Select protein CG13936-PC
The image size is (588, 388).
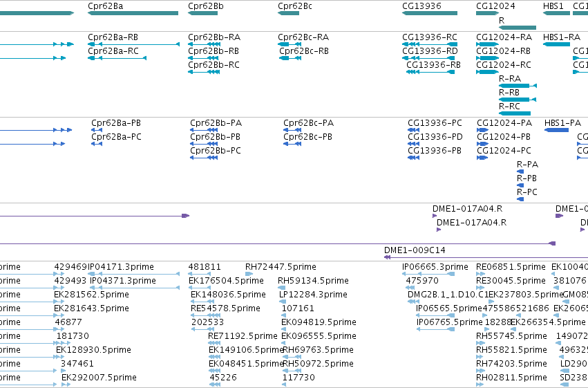click(x=414, y=130)
